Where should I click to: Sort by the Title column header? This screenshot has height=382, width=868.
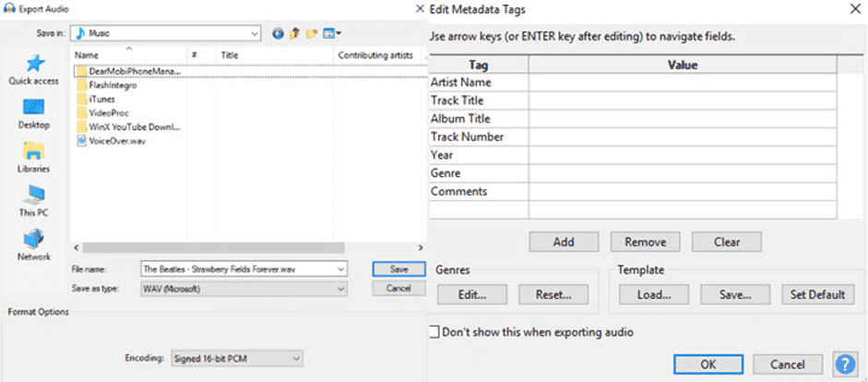click(x=275, y=54)
